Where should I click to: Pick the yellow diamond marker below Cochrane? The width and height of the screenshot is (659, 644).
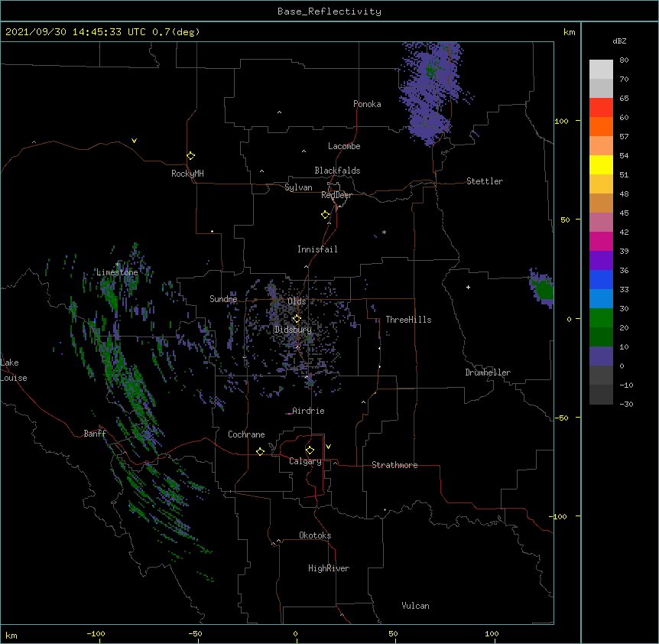pos(260,451)
